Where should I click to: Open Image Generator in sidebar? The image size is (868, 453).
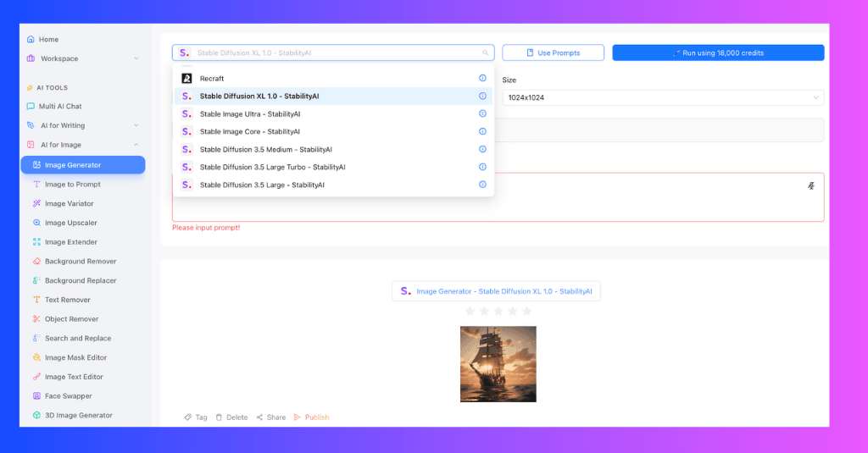(83, 165)
